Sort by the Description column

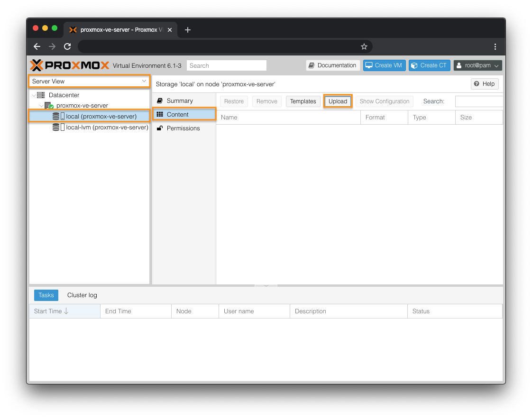(349, 311)
